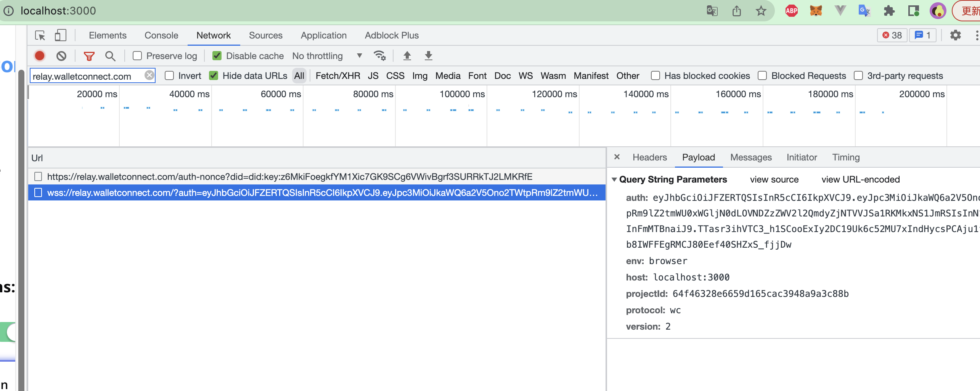Screen dimensions: 980x391
Task: Open MetaMask fox extension
Action: (816, 11)
